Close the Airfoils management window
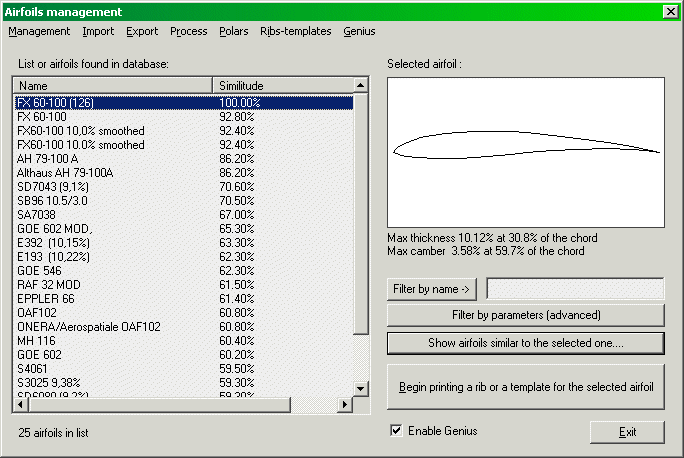This screenshot has width=684, height=458. [x=670, y=12]
